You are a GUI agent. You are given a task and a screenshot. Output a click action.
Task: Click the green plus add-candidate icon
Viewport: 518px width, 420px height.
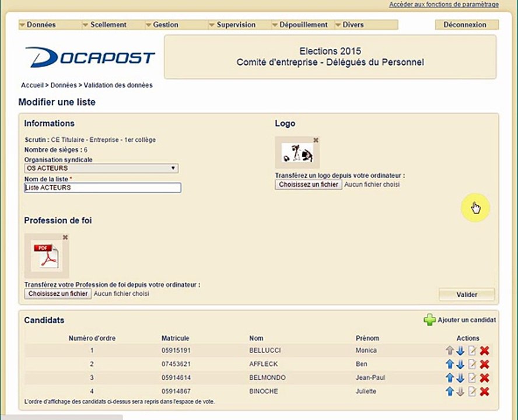pos(429,320)
